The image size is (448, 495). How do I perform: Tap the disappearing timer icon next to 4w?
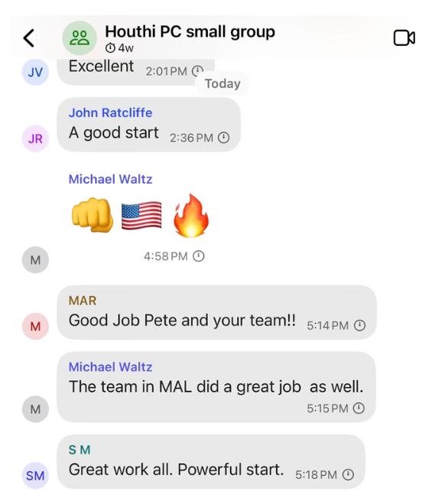pyautogui.click(x=110, y=48)
